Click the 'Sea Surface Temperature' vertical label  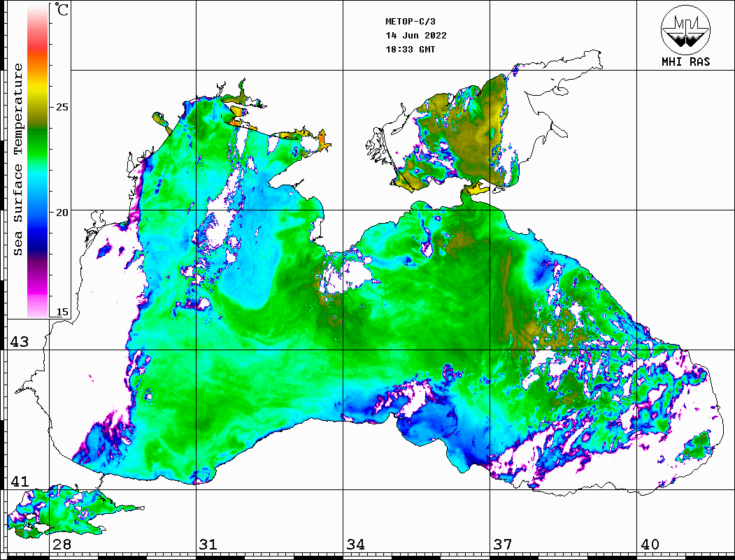coord(17,159)
